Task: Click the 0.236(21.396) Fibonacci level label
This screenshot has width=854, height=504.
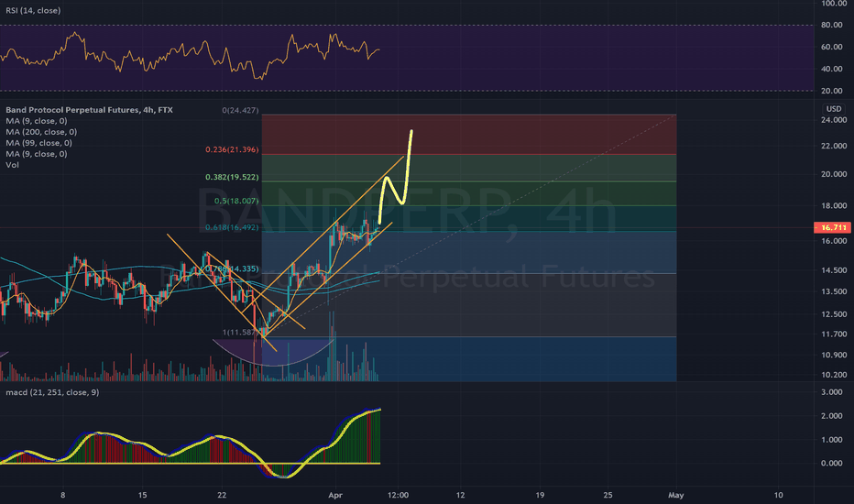Action: coord(232,149)
